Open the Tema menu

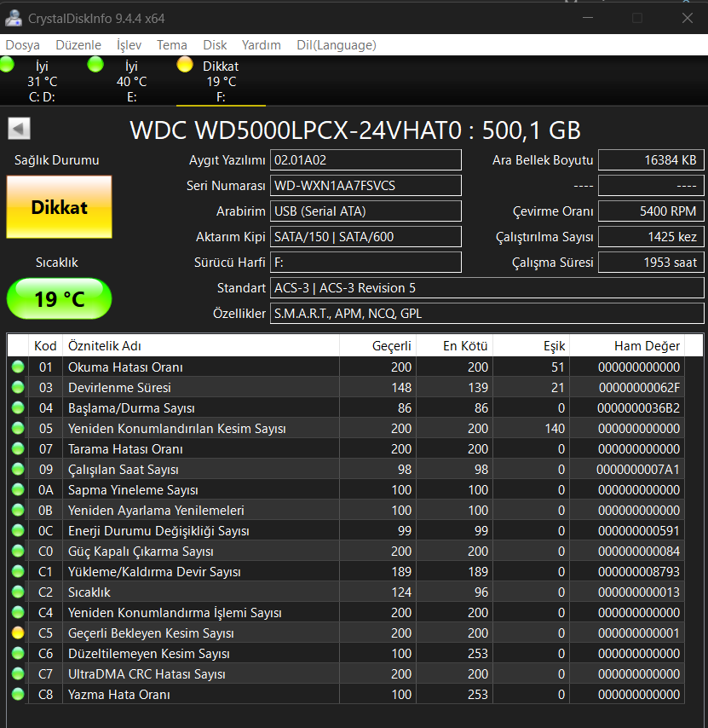pyautogui.click(x=172, y=44)
